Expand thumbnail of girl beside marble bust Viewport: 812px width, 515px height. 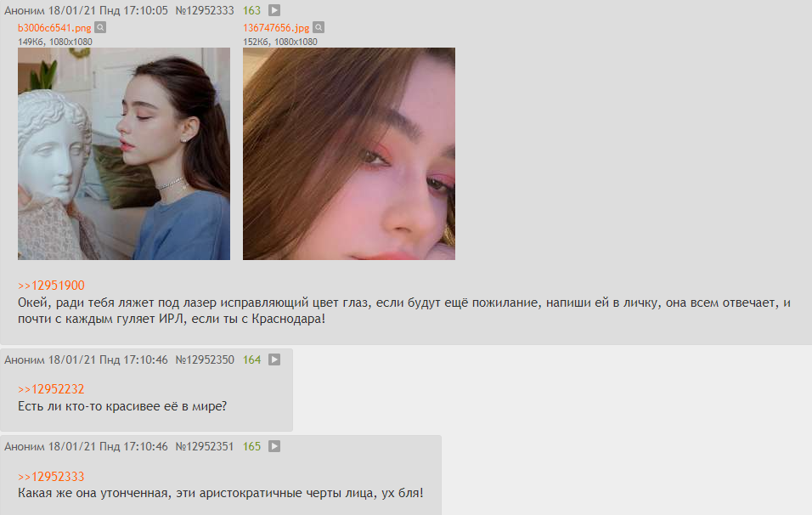[124, 154]
